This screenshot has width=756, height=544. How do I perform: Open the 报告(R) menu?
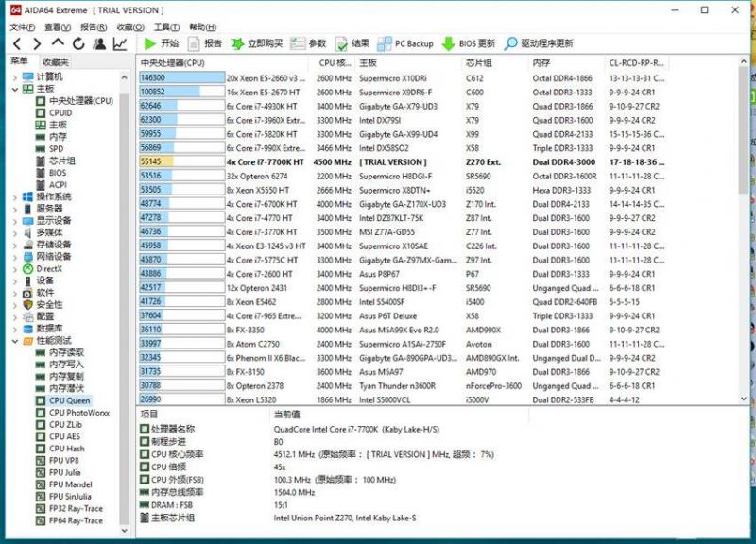coord(94,27)
